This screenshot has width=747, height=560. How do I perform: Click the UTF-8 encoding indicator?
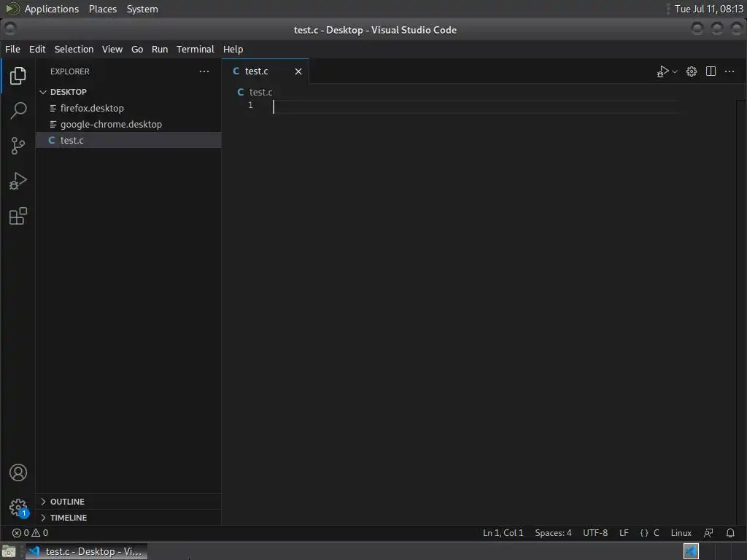point(595,533)
